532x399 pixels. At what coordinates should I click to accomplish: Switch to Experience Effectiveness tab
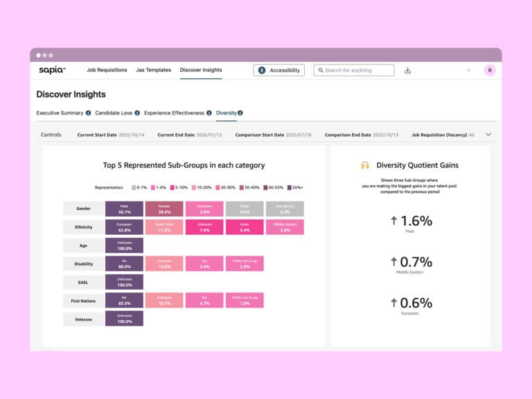click(x=174, y=113)
